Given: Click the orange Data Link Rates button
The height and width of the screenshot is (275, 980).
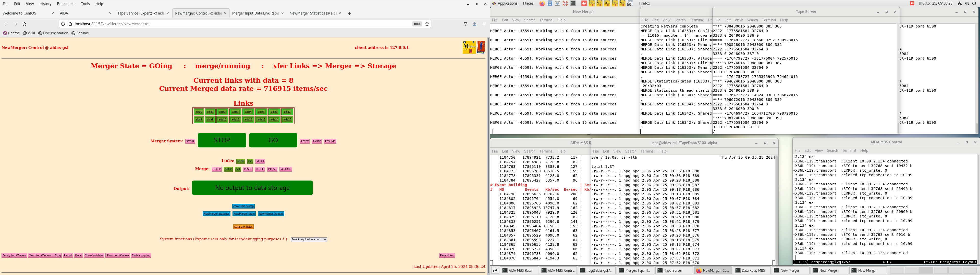Looking at the screenshot, I should point(243,227).
